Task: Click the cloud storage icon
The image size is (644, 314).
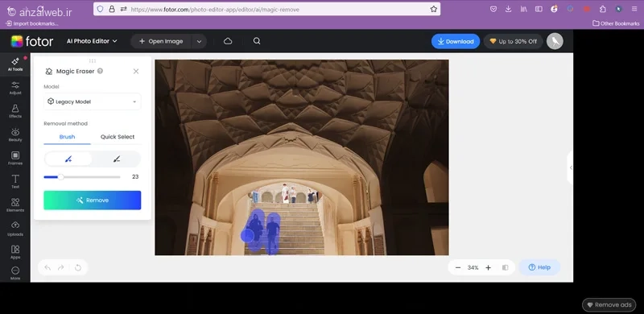Action: (x=228, y=41)
